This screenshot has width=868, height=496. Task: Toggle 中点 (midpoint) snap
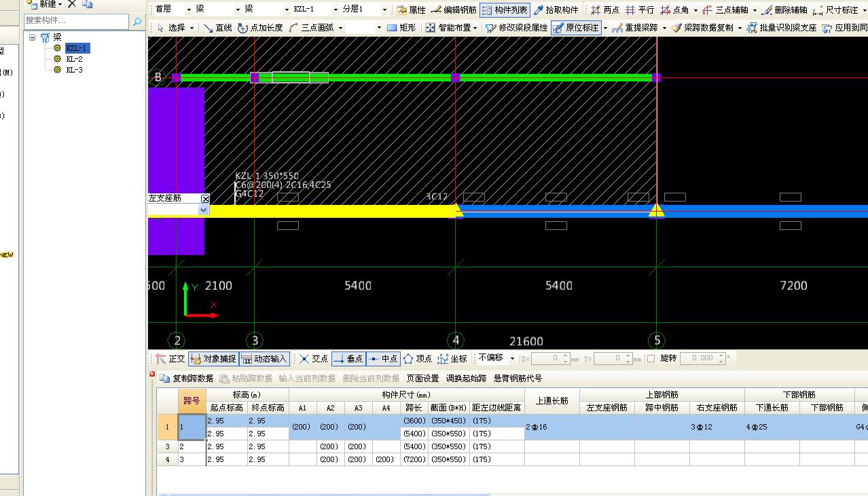tap(383, 359)
